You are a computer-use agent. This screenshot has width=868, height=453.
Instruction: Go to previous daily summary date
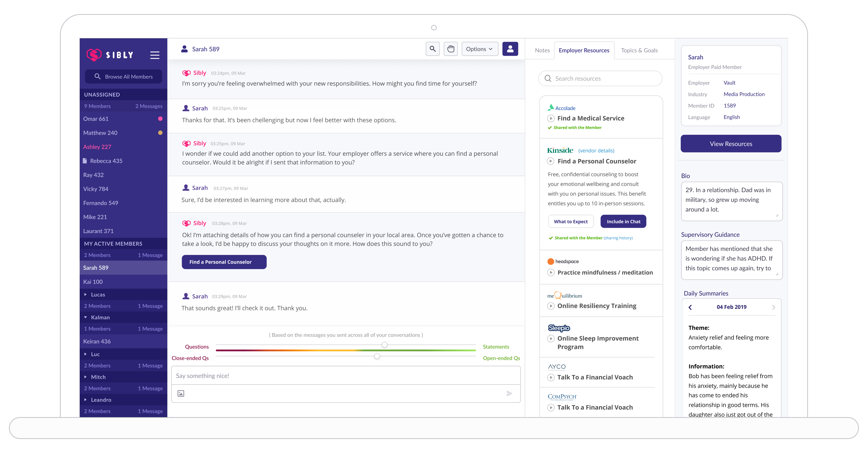[690, 307]
